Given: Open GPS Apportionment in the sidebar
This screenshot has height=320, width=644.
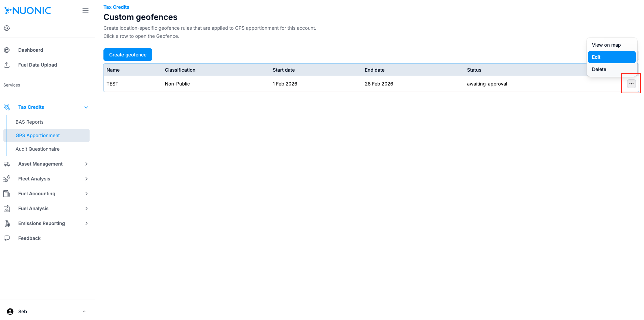Looking at the screenshot, I should (x=46, y=136).
